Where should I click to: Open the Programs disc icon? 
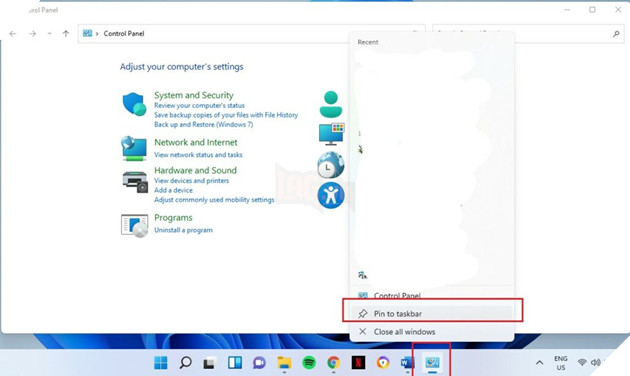134,225
